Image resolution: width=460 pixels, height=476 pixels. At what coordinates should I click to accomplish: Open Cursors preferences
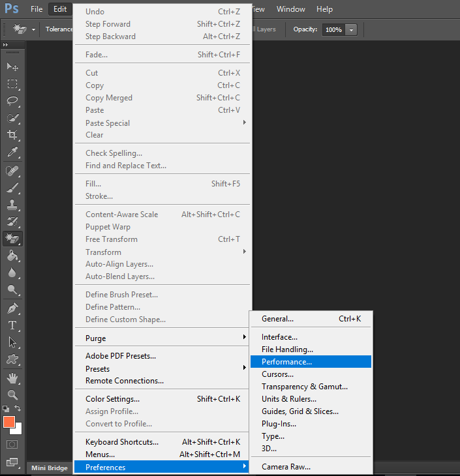tap(311, 374)
